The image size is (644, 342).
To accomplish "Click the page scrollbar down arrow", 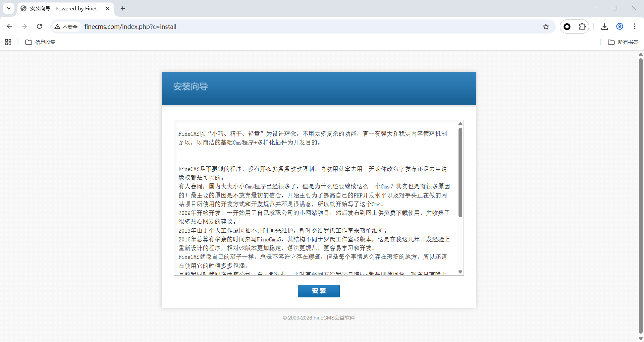I will click(641, 339).
